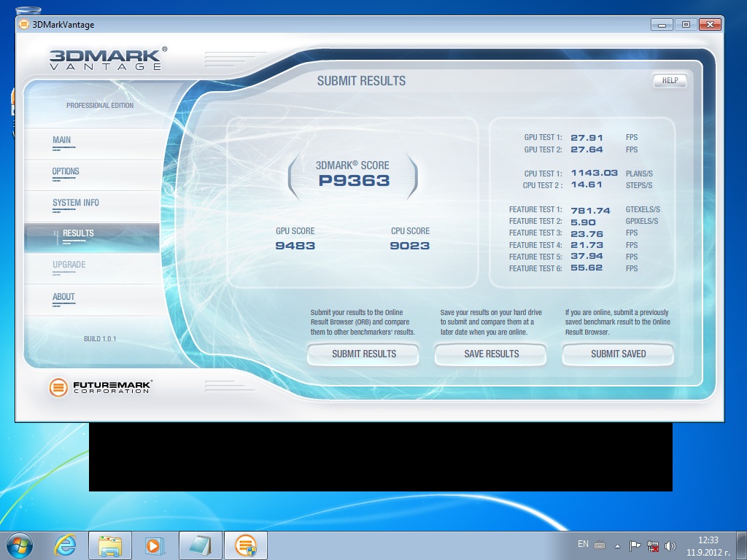
Task: Click the EN language indicator
Action: [x=583, y=544]
